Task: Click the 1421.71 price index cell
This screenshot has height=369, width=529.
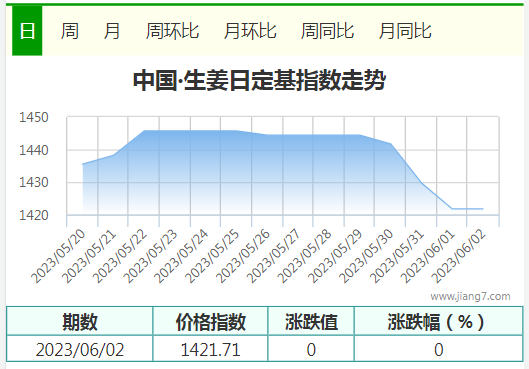Action: pyautogui.click(x=211, y=349)
